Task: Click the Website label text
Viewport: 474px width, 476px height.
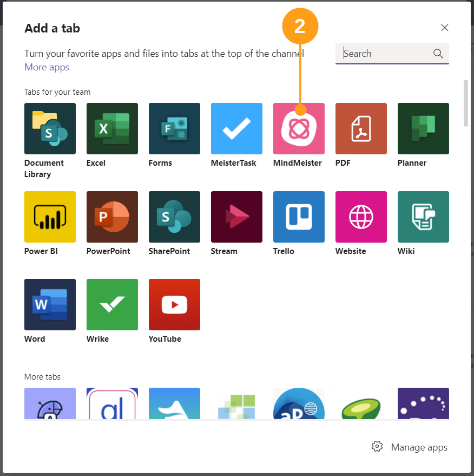Action: [x=351, y=251]
